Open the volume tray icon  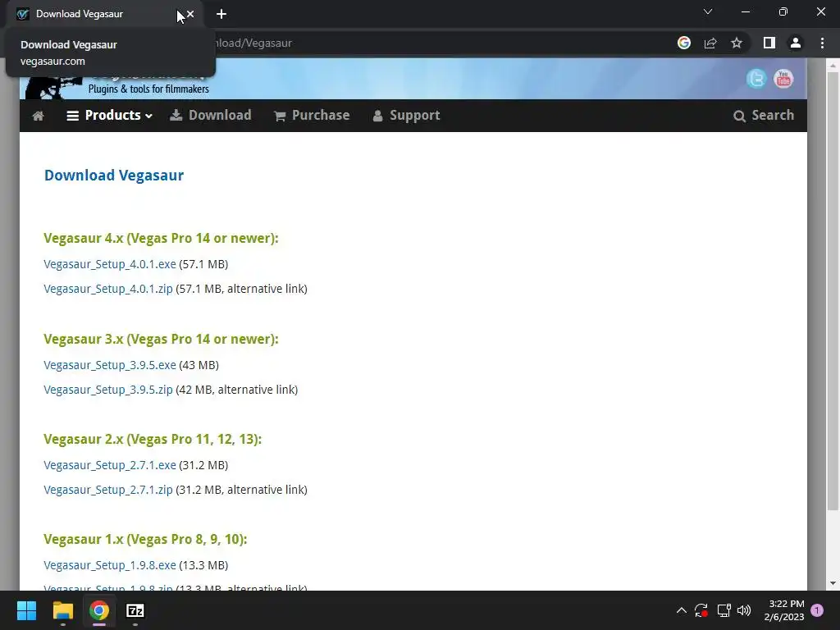744,610
